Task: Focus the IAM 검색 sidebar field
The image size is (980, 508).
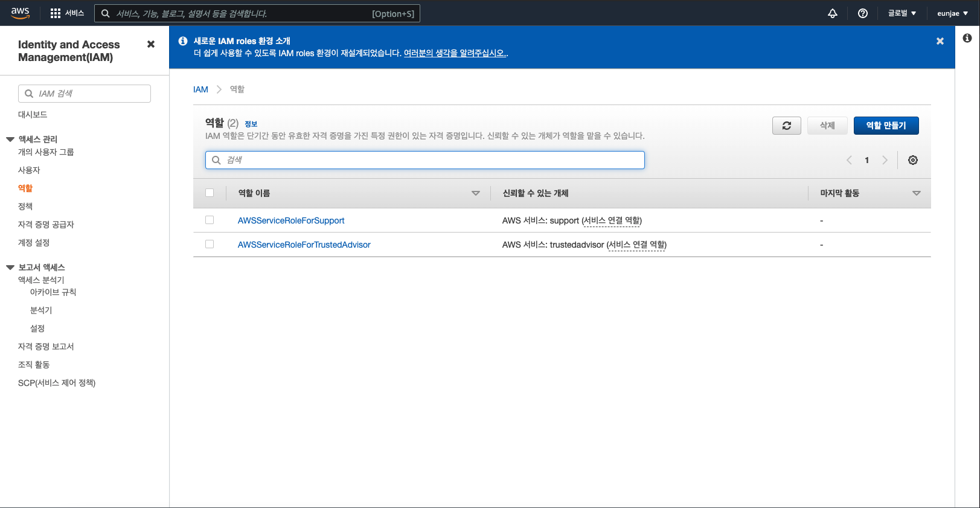Action: (x=85, y=94)
